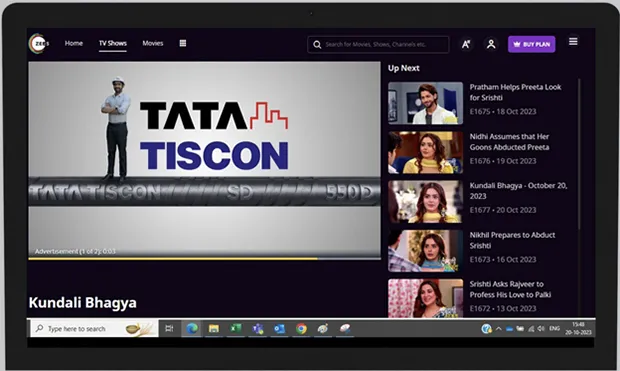Viewport: 620px width, 371px height.
Task: Open the hamburger menu icon
Action: coord(573,42)
